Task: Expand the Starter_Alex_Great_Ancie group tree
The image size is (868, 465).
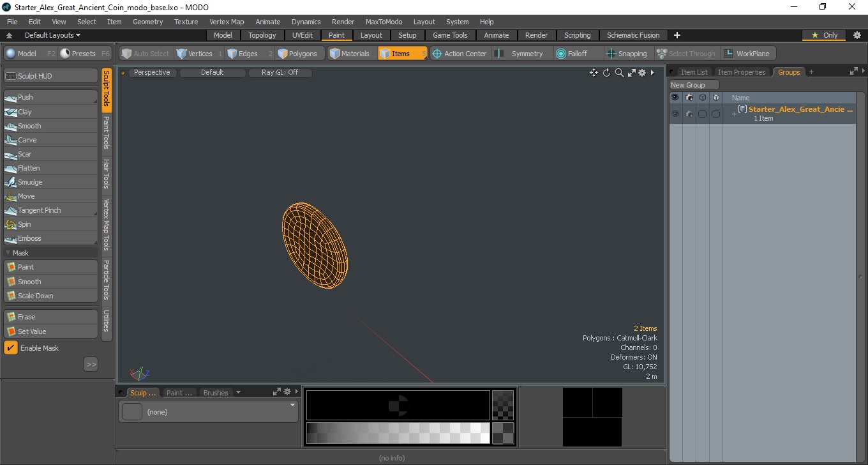Action: 734,114
